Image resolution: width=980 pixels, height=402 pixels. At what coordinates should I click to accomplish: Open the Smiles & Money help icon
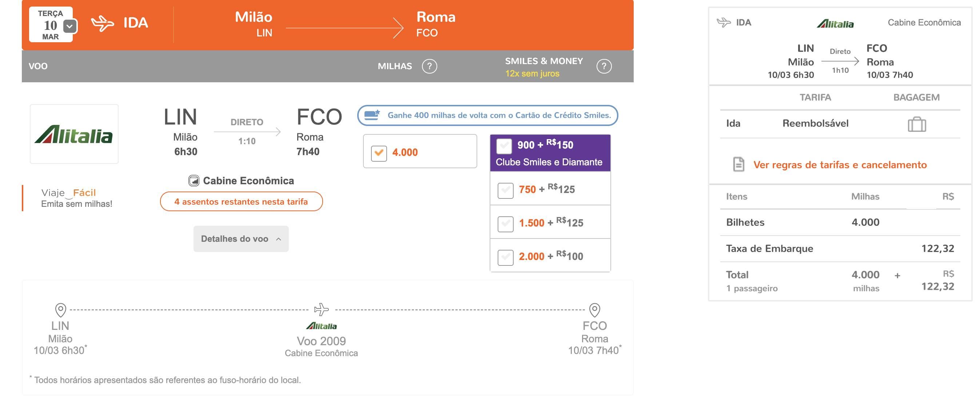tap(604, 66)
